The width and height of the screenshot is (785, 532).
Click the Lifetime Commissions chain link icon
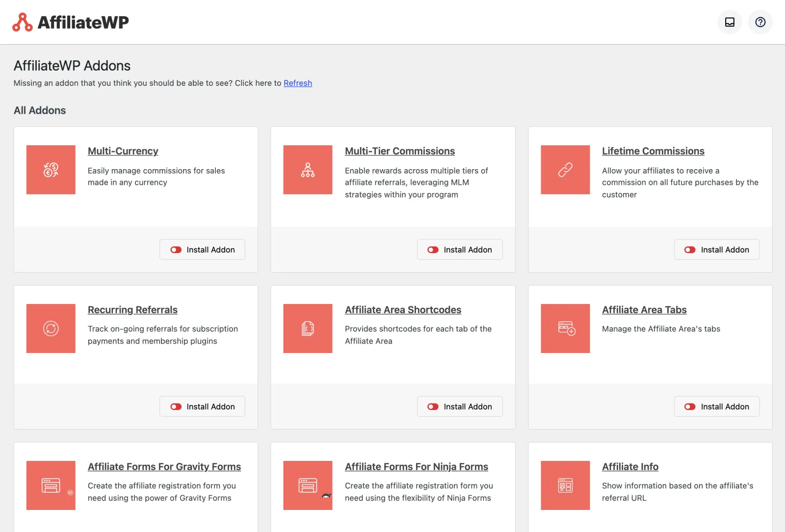565,170
